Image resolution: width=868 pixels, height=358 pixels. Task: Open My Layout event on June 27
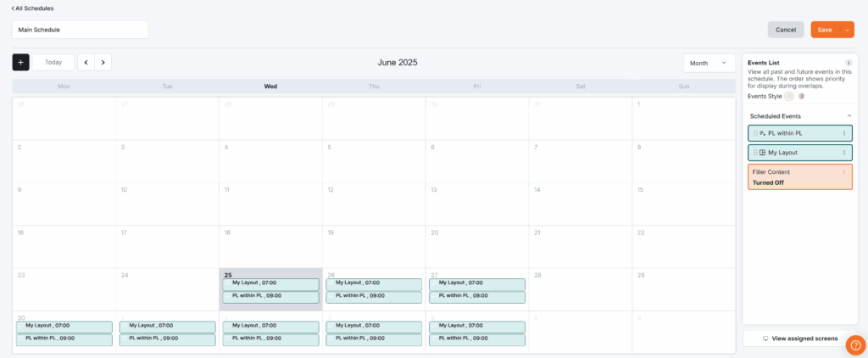click(477, 284)
